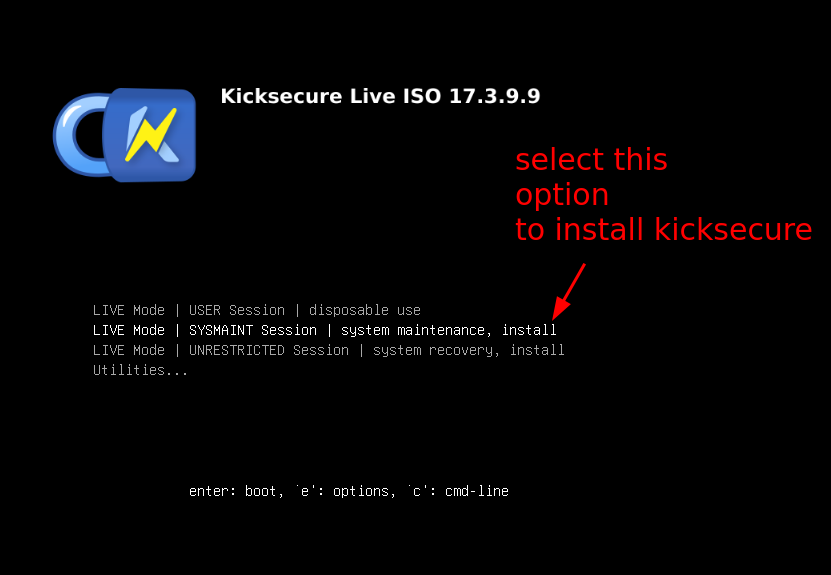Click the 'enter: boot' hint
The height and width of the screenshot is (575, 831).
233,491
